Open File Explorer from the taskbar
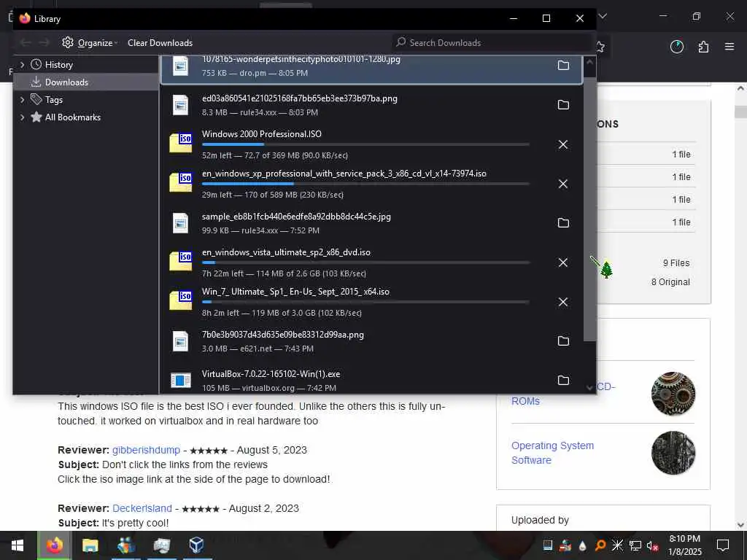Screen dimensions: 747x560 90,545
